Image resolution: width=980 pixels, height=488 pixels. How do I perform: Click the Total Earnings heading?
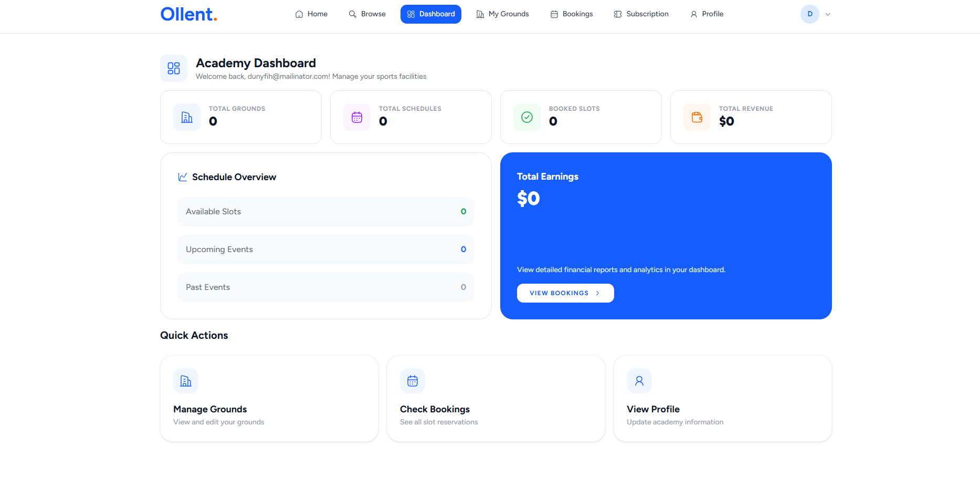tap(547, 176)
